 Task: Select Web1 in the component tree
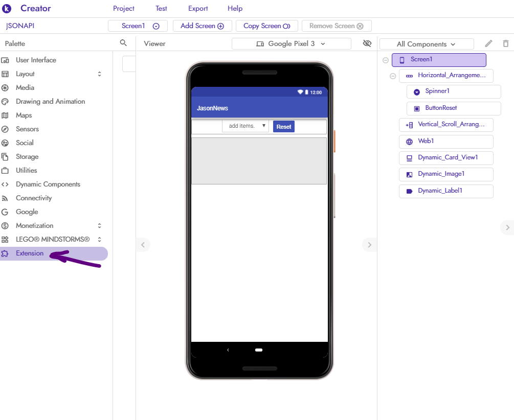(x=446, y=142)
